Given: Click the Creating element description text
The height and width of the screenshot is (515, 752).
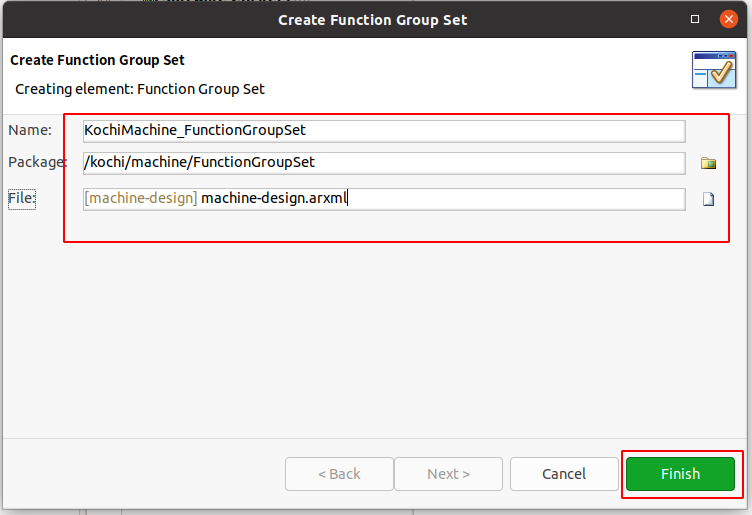Looking at the screenshot, I should (140, 89).
